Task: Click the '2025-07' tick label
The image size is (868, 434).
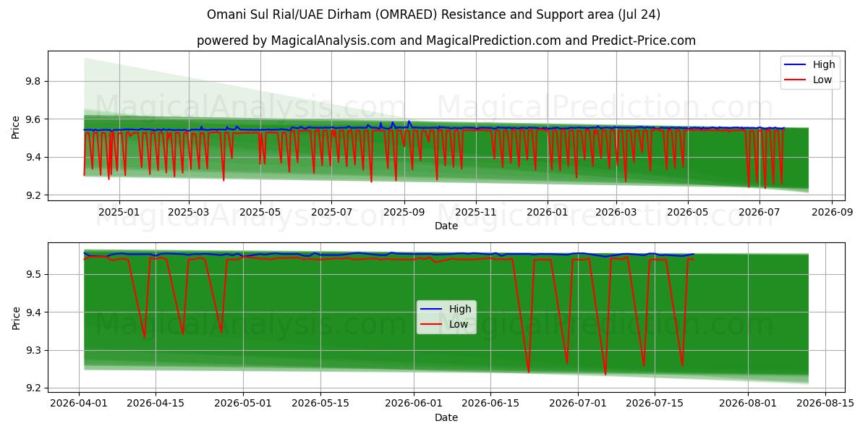Action: pos(331,212)
